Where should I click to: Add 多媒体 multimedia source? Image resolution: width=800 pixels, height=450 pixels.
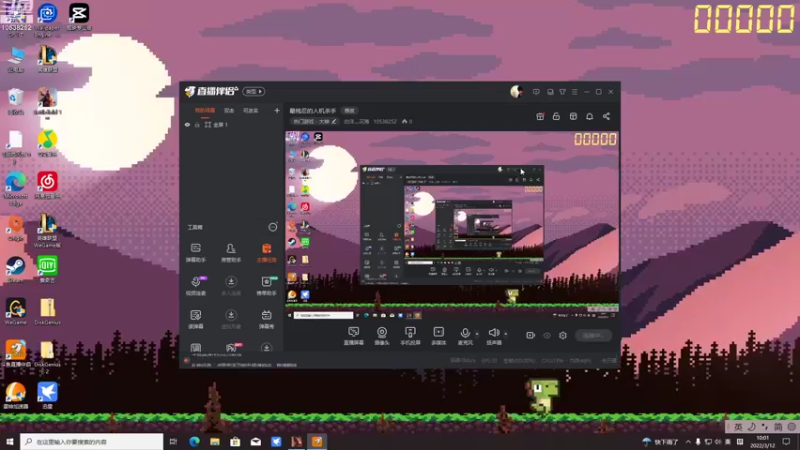click(x=439, y=336)
